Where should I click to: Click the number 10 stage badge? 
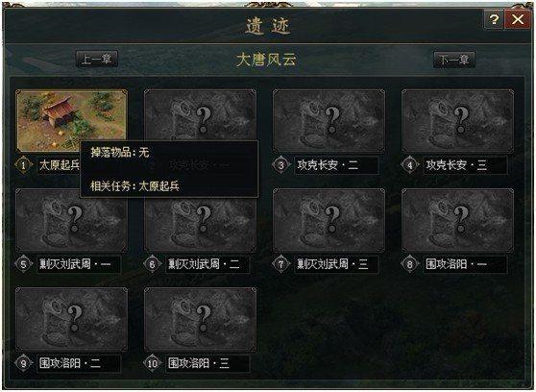(x=152, y=363)
